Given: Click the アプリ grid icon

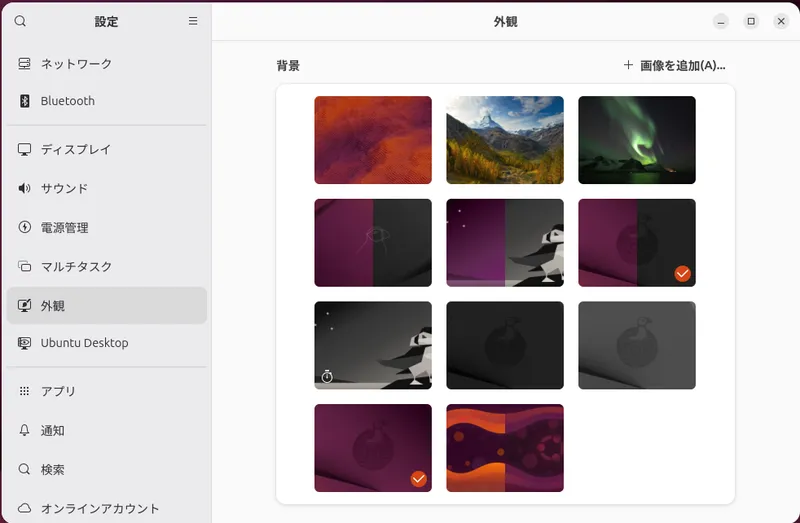Looking at the screenshot, I should [x=24, y=391].
